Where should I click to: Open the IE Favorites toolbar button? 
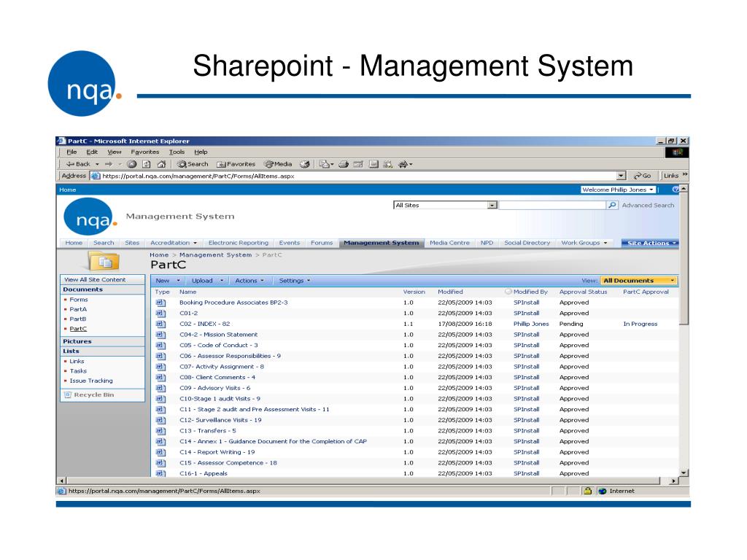coord(236,164)
